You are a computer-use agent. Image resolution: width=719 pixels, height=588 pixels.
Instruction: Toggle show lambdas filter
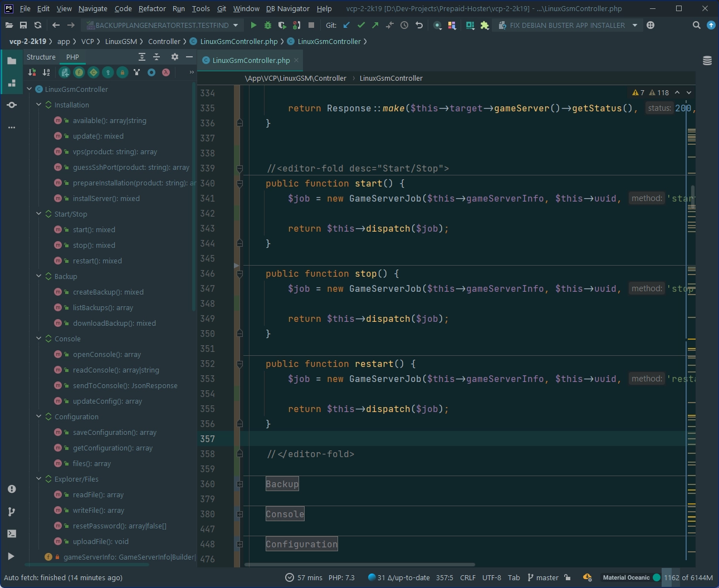click(x=166, y=72)
